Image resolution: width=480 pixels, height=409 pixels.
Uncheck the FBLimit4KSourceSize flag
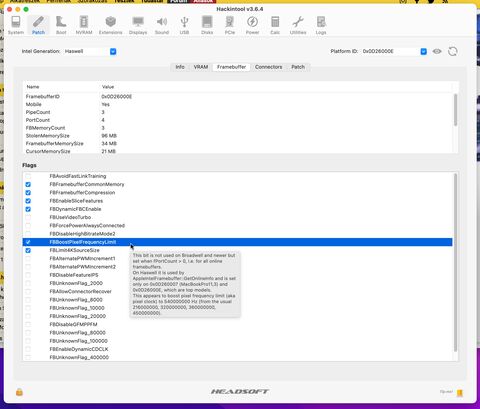click(x=28, y=250)
